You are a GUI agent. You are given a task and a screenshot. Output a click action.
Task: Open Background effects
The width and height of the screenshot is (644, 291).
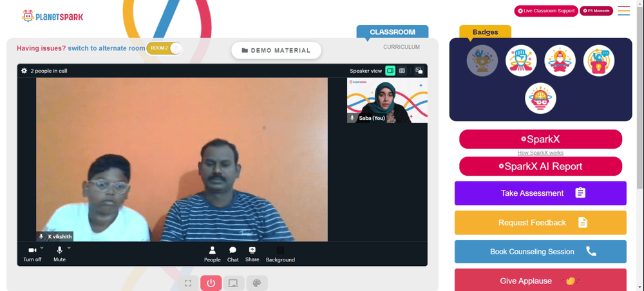pyautogui.click(x=280, y=254)
